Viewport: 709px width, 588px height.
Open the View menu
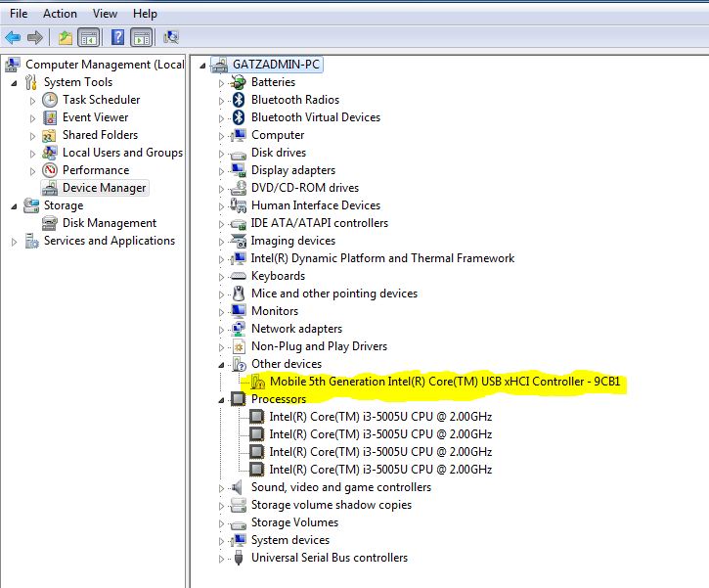pos(105,14)
